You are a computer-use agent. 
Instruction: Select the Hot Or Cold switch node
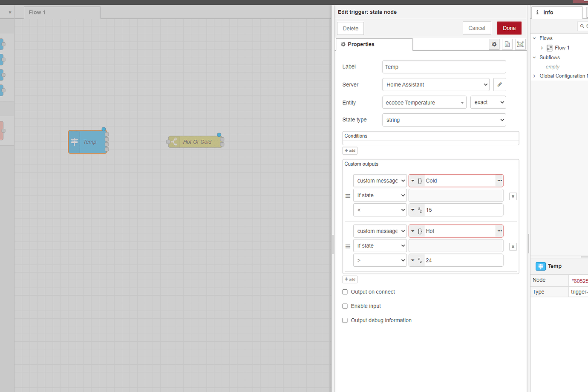[195, 142]
